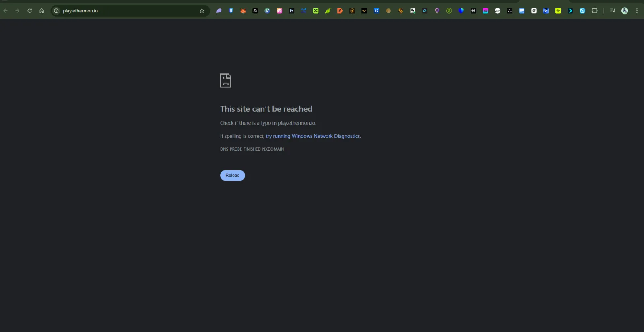Viewport: 644px width, 332px height.
Task: Open the pink rounded-square extension
Action: [279, 11]
